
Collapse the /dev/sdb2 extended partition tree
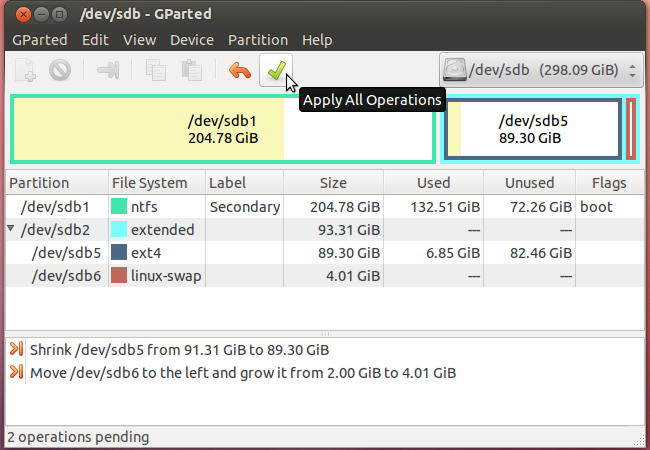click(x=11, y=228)
